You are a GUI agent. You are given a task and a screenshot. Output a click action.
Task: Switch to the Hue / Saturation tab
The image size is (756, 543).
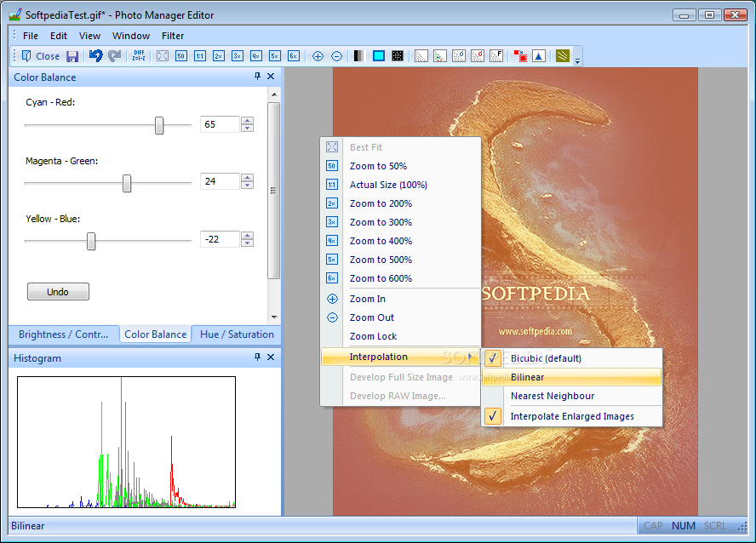(237, 334)
